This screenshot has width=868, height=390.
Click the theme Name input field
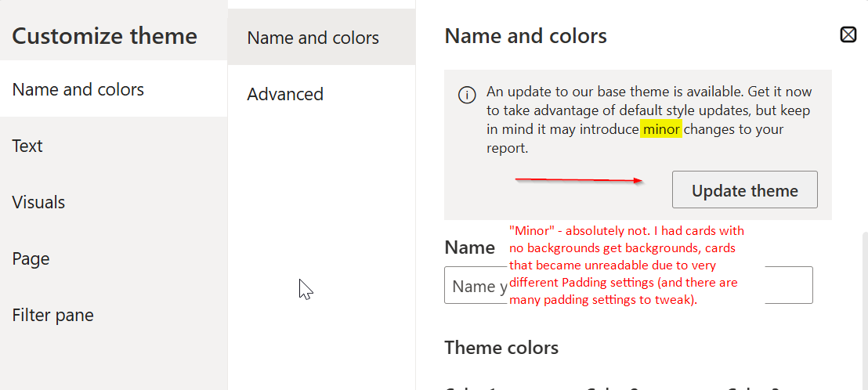(x=628, y=285)
